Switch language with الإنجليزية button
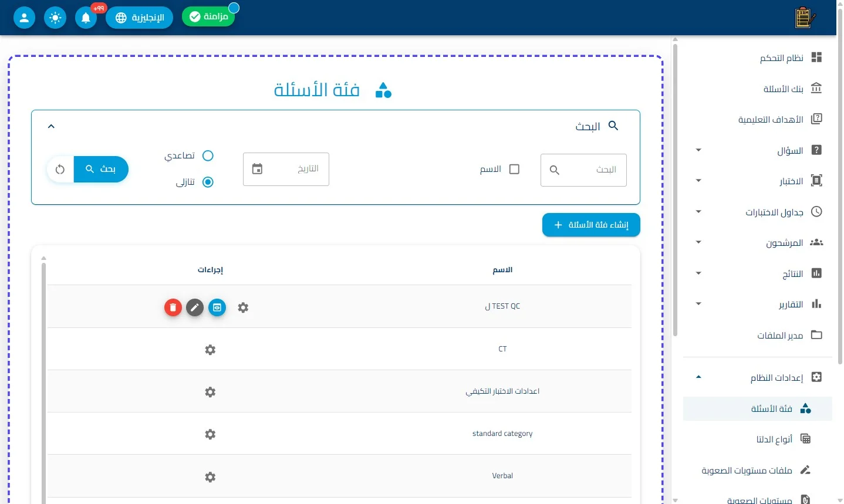844x504 pixels. [x=139, y=18]
